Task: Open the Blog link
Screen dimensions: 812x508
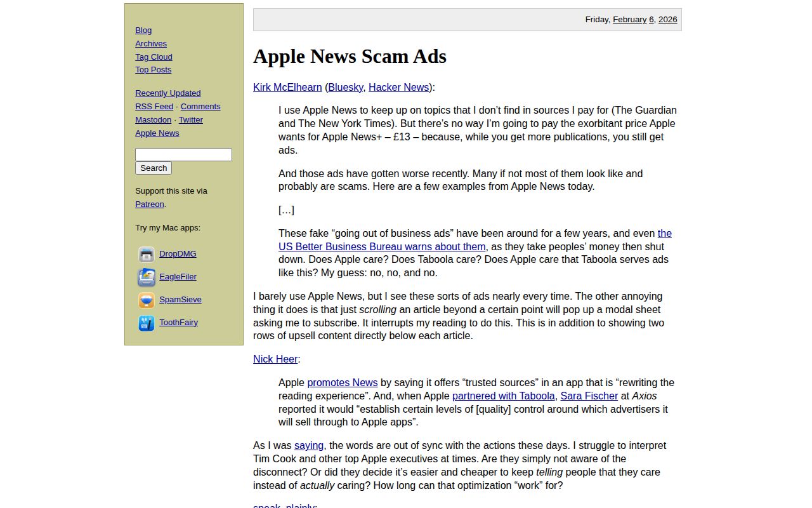Action: (143, 30)
